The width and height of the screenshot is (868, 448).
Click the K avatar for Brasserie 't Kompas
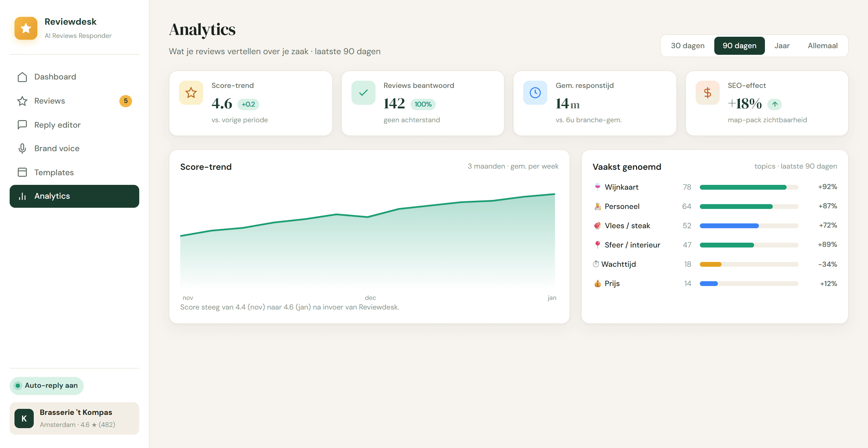24,418
